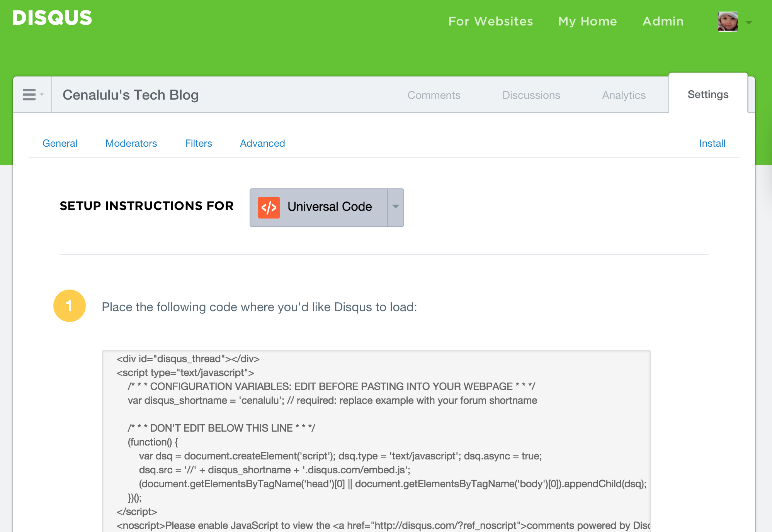This screenshot has width=772, height=532.
Task: Click the getElementsByTagName appendChild line
Action: (x=393, y=484)
